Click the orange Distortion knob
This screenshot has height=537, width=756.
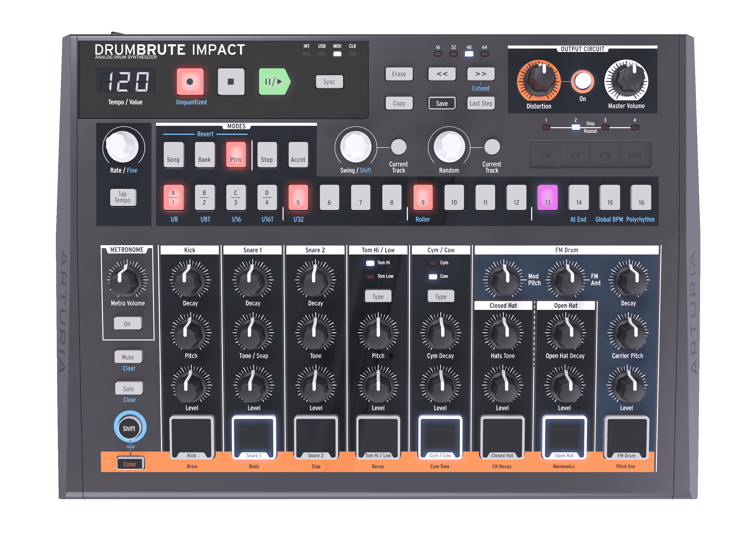(x=539, y=81)
